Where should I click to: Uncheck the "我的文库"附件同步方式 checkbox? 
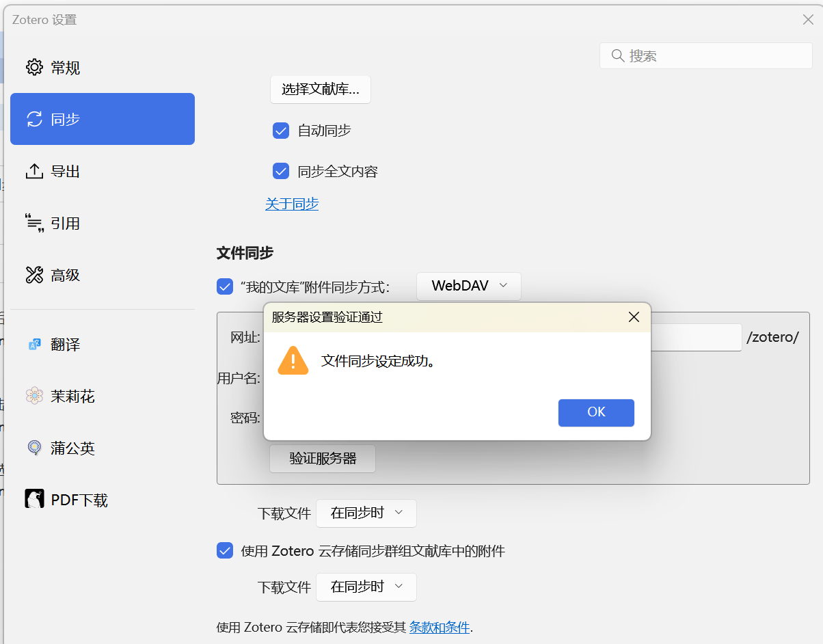pyautogui.click(x=225, y=286)
